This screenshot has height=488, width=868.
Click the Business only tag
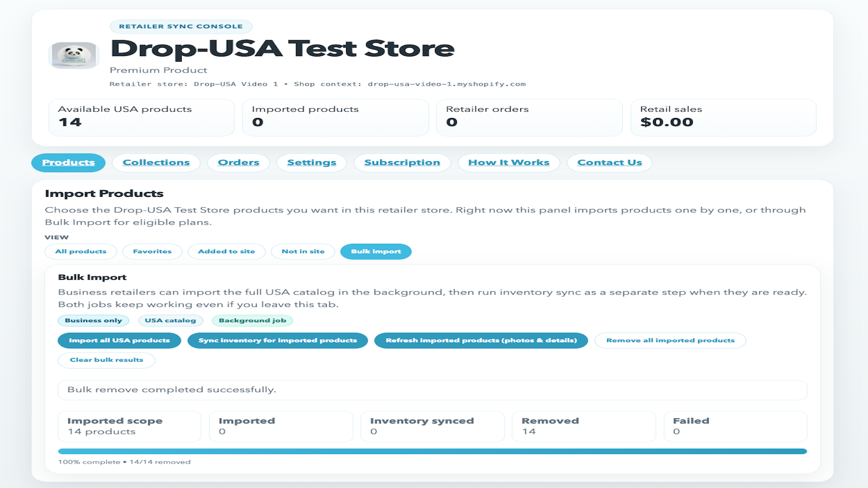tap(94, 320)
